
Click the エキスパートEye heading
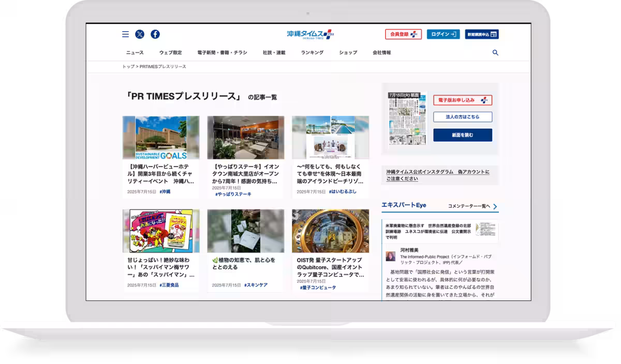pos(404,205)
